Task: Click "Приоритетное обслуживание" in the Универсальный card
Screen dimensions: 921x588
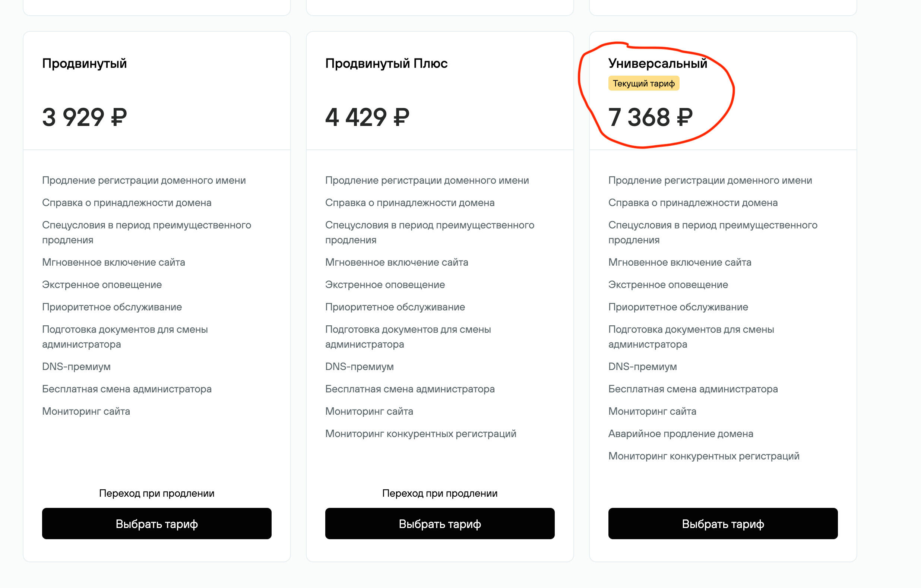Action: coord(678,307)
